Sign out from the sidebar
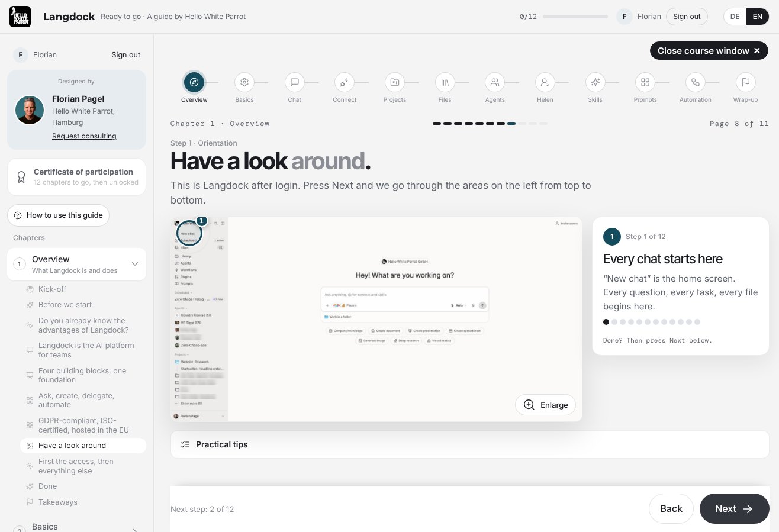The height and width of the screenshot is (532, 779). 126,55
